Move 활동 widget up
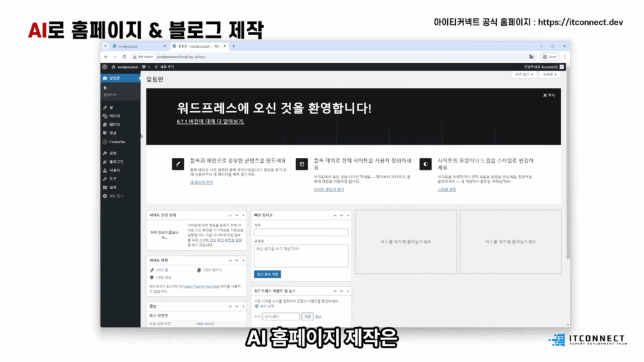 (x=230, y=307)
